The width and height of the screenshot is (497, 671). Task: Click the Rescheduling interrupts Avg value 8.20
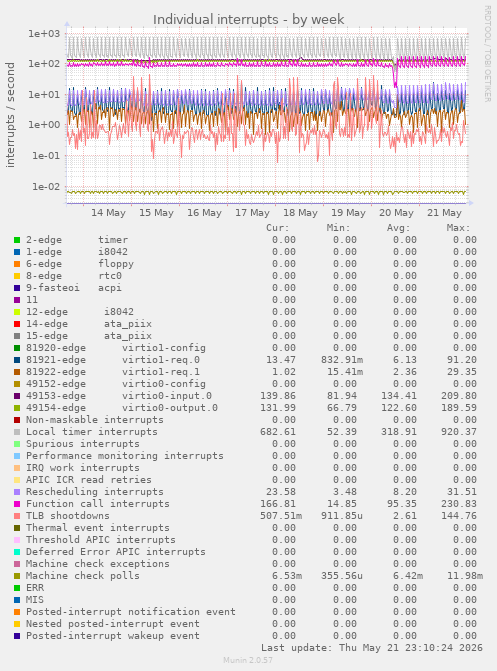click(405, 492)
